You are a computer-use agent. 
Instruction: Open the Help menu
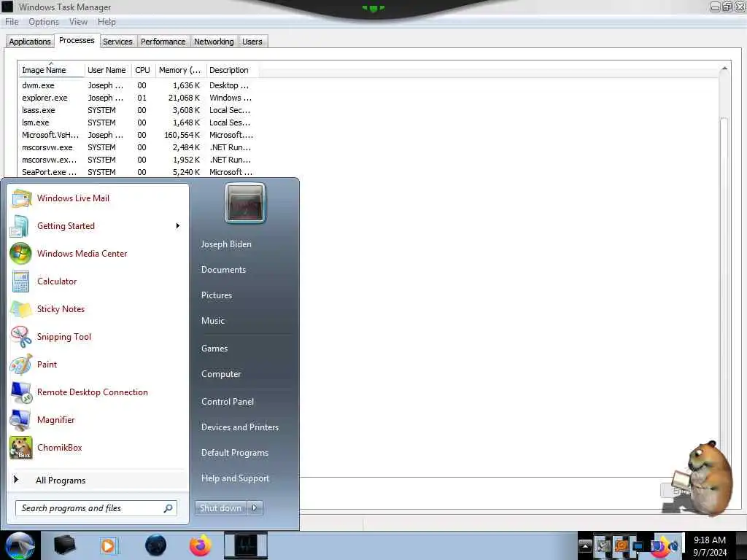tap(107, 22)
